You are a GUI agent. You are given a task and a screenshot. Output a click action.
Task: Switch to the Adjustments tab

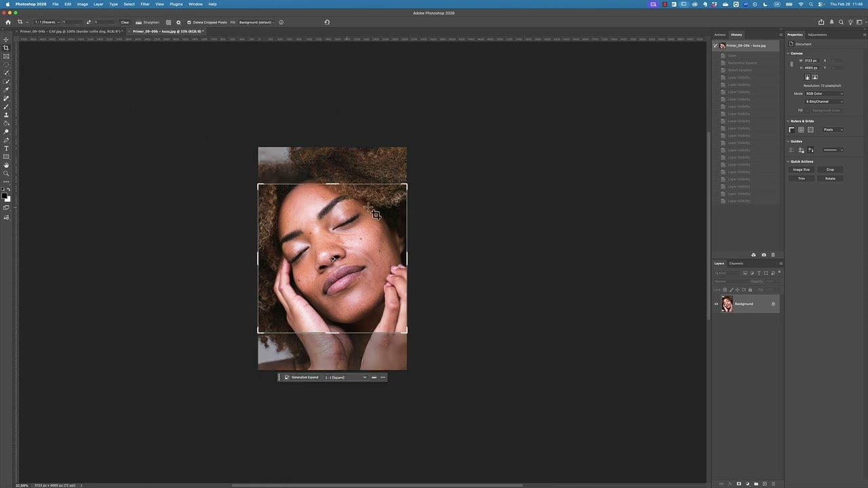click(817, 35)
